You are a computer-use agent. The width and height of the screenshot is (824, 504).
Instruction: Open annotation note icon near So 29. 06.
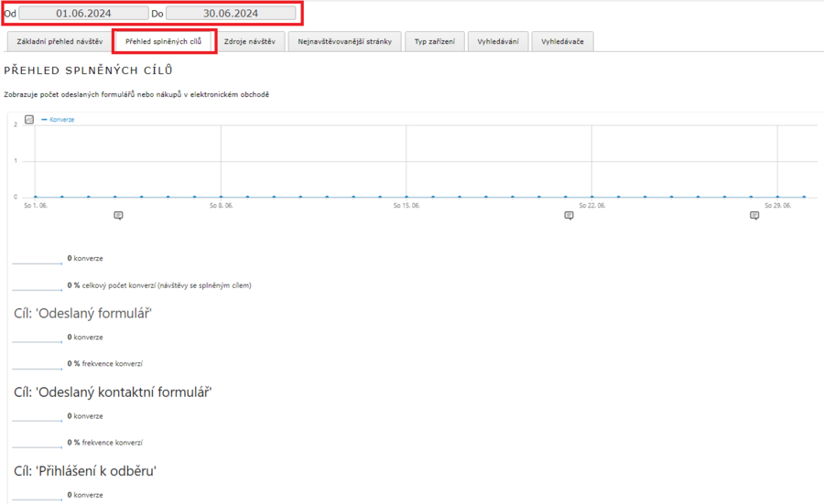[x=754, y=216]
